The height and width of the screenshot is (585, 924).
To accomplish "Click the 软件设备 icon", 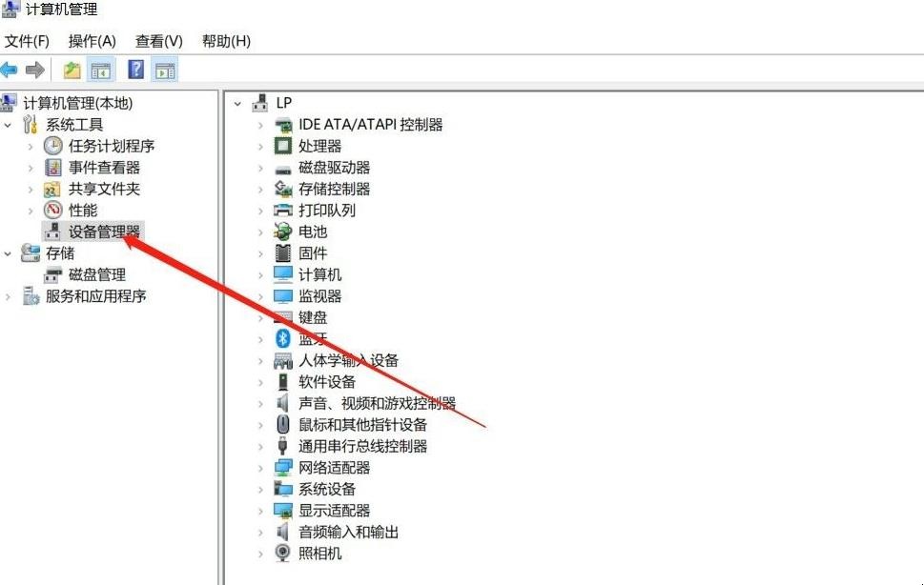I will click(283, 381).
